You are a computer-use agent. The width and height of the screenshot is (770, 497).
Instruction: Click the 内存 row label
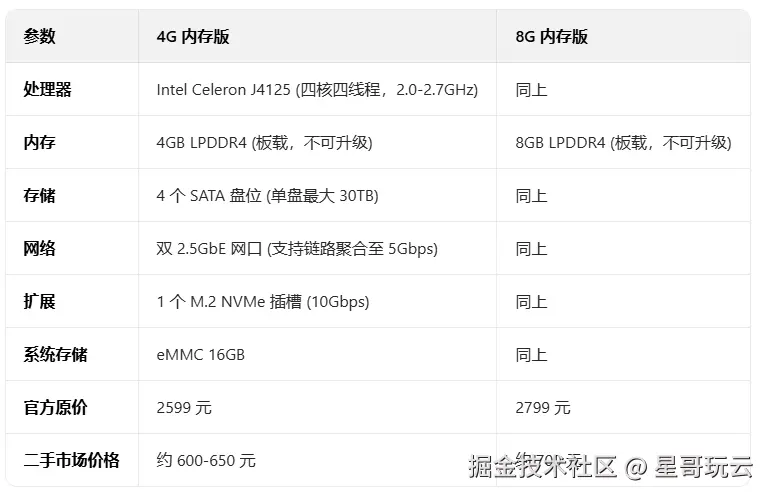39,142
